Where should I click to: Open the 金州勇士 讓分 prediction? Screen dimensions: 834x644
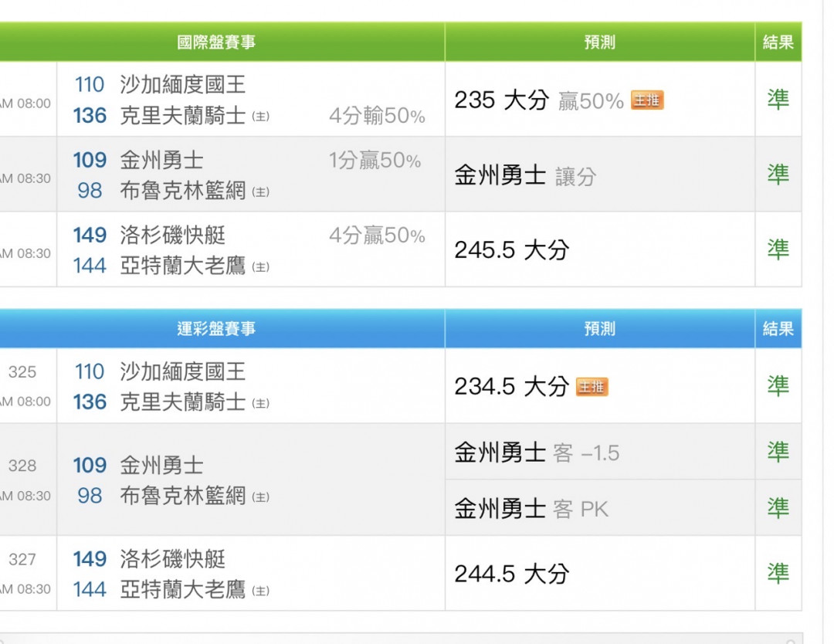pyautogui.click(x=525, y=176)
